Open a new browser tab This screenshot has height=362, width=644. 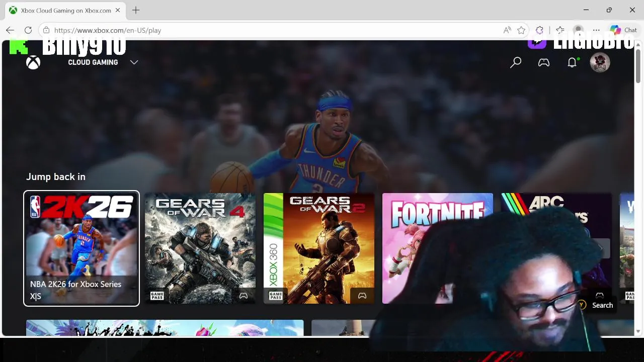click(x=136, y=10)
